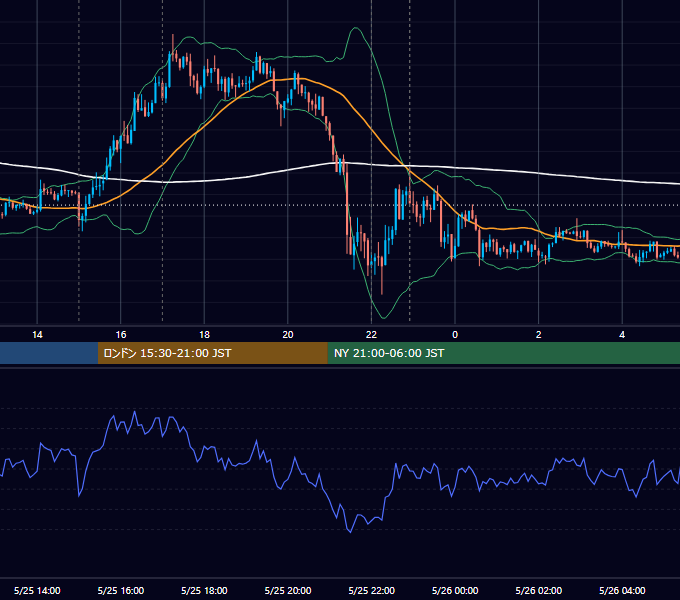Click the 5/25 22:00 date label
Image resolution: width=680 pixels, height=600 pixels.
point(372,590)
